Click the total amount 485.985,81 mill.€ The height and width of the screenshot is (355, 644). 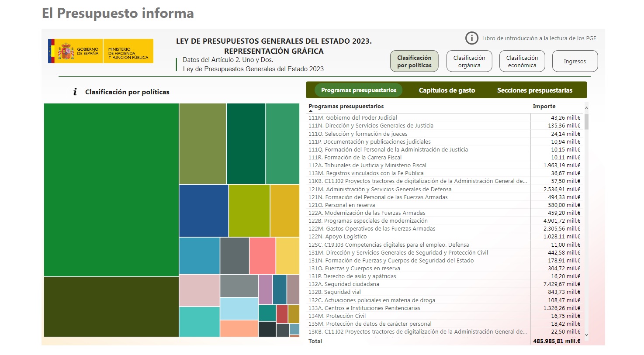tap(557, 341)
